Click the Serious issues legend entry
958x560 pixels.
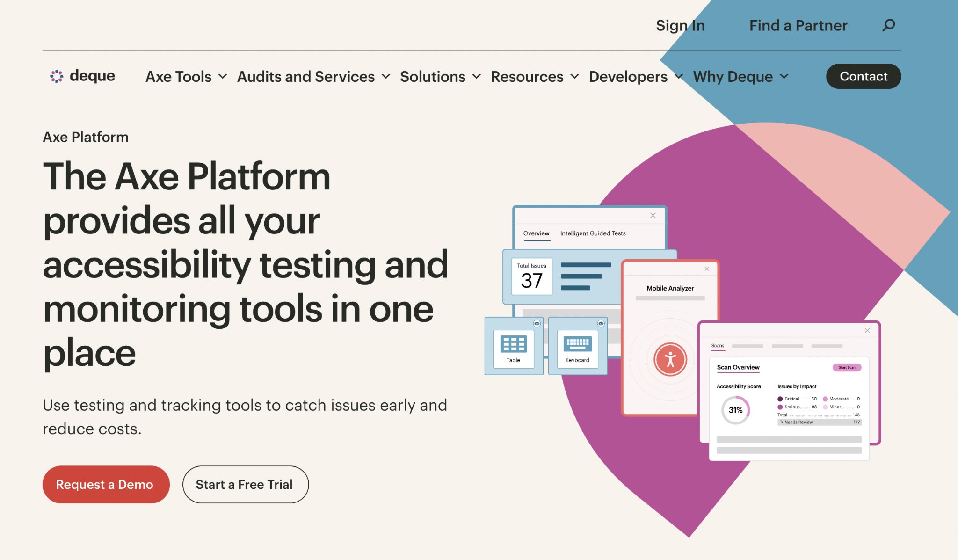click(x=797, y=407)
